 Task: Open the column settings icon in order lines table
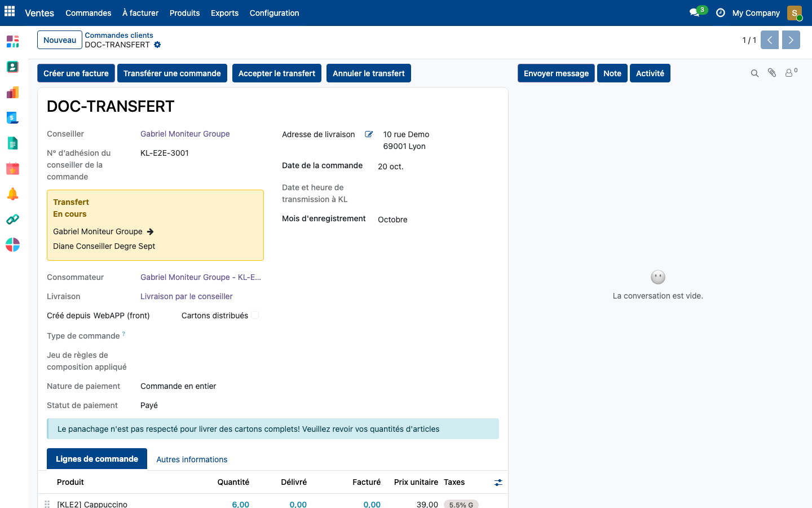point(498,483)
